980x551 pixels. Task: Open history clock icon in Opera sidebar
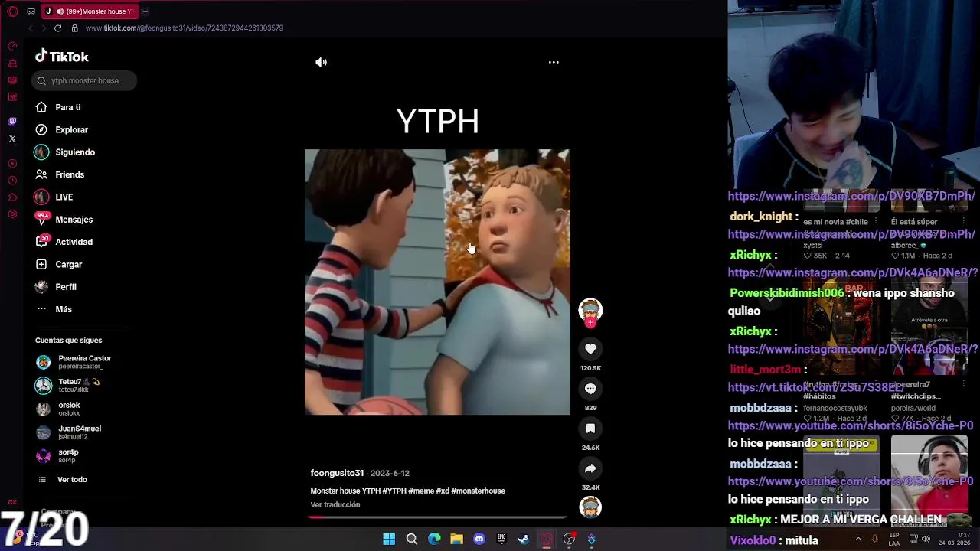coord(12,181)
